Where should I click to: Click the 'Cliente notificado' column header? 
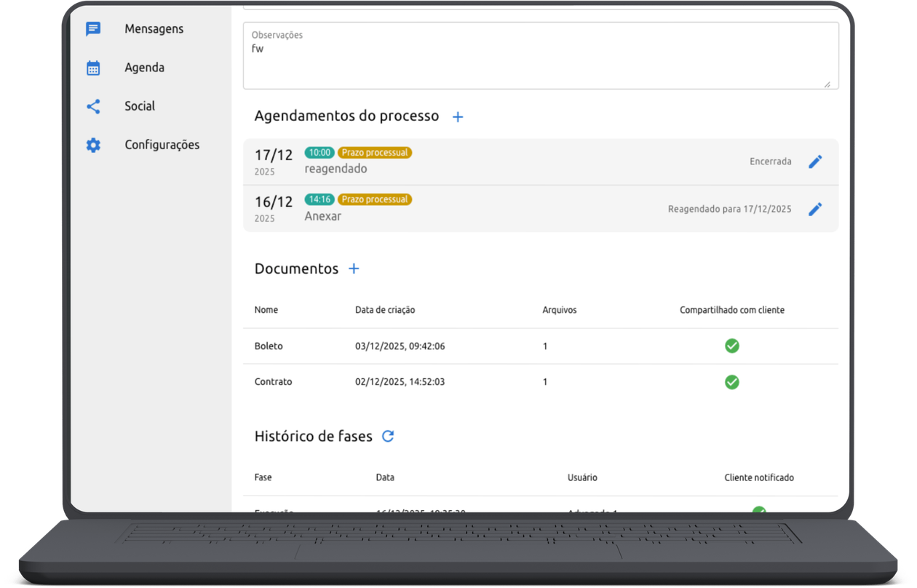[x=759, y=477]
